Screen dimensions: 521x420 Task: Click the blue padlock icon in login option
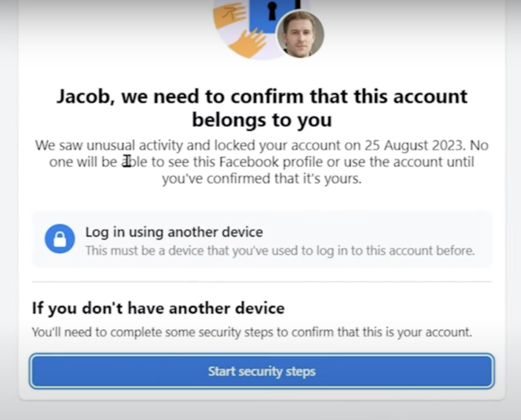click(x=60, y=238)
